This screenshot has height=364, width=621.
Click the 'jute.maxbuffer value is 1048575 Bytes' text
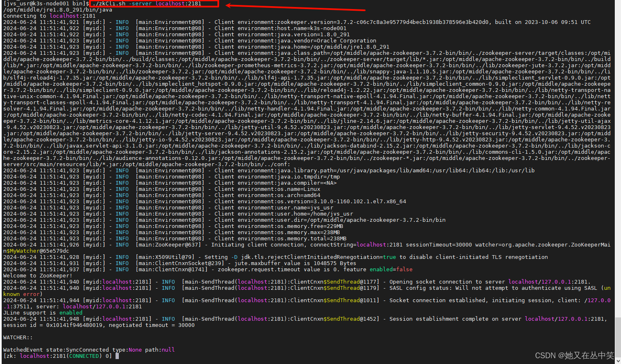pos(295,263)
